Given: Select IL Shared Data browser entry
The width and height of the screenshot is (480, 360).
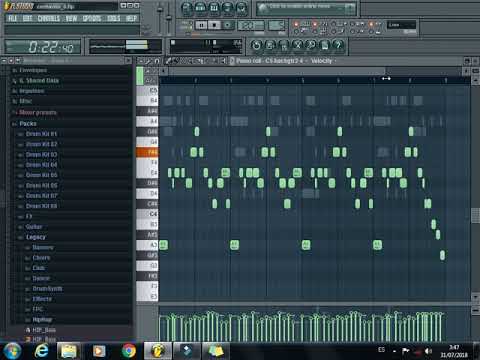Looking at the screenshot, I should (x=39, y=81).
